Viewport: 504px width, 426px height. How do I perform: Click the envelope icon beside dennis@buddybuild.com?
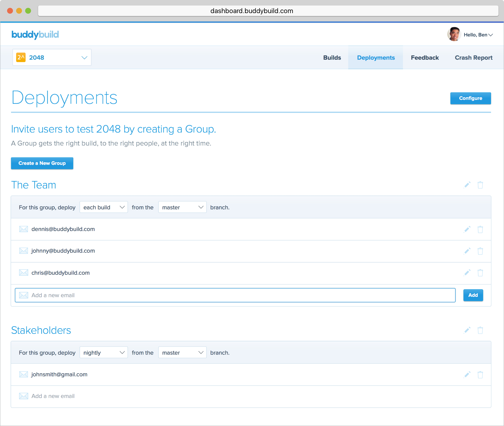[23, 229]
